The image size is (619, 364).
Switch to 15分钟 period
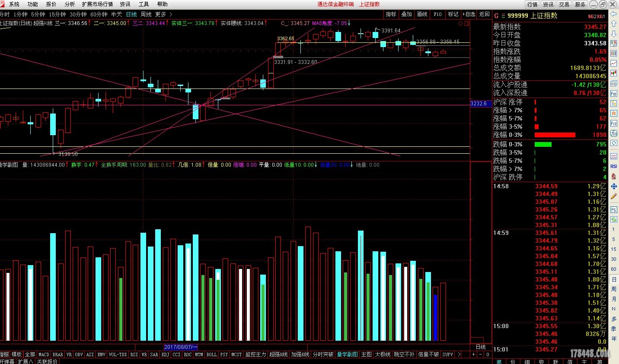tap(57, 14)
